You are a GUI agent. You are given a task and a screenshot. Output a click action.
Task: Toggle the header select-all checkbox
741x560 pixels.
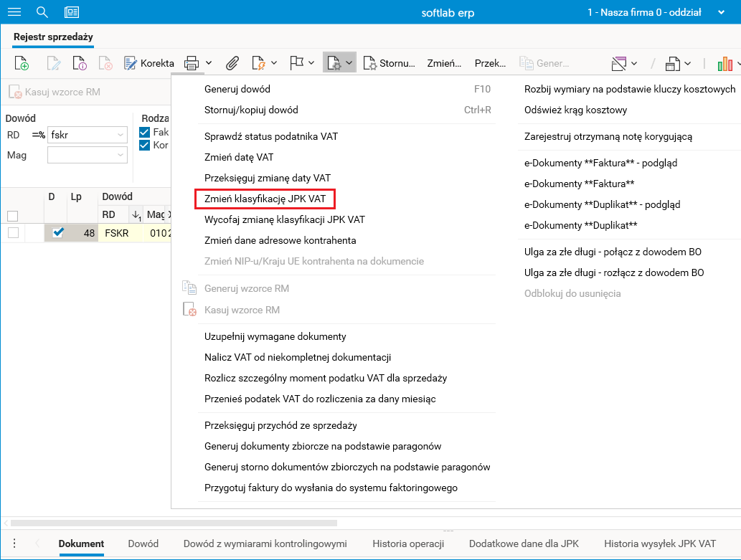(x=13, y=216)
